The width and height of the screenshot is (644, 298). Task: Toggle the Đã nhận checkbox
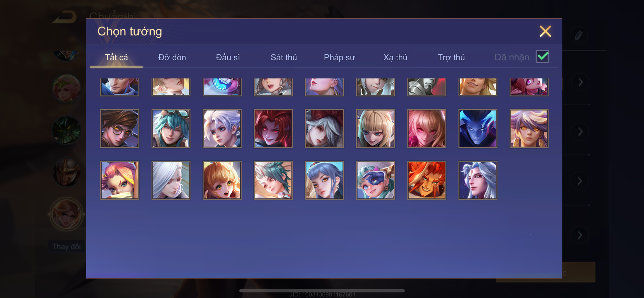click(542, 57)
